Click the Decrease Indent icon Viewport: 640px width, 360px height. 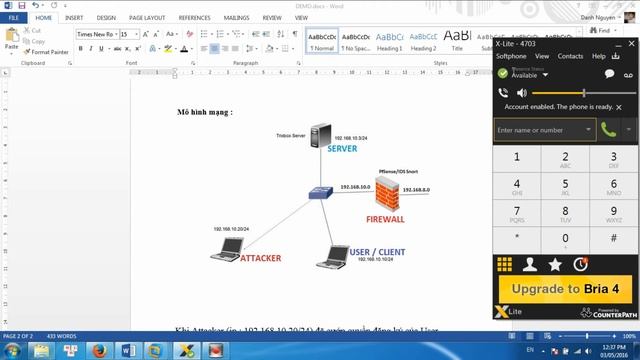coord(256,34)
